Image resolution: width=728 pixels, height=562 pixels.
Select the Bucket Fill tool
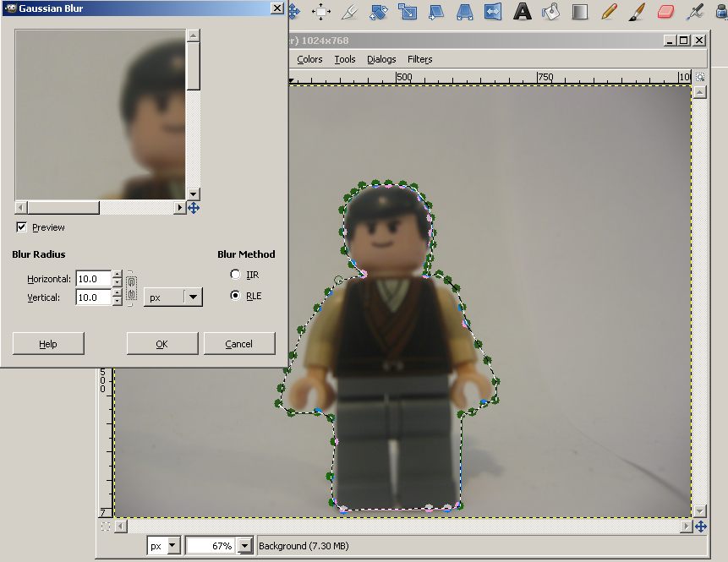551,12
